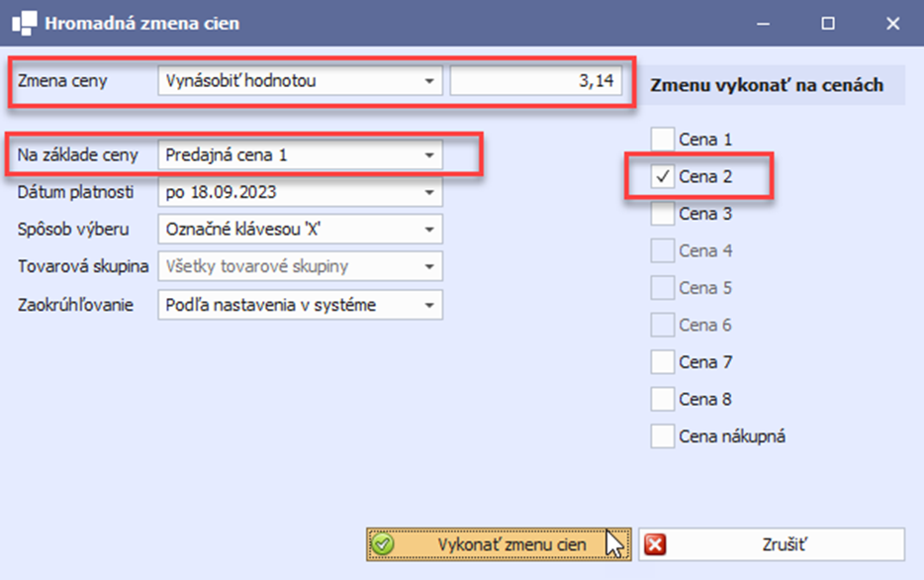Minimize the Hromadná zmena cien window

pos(765,22)
